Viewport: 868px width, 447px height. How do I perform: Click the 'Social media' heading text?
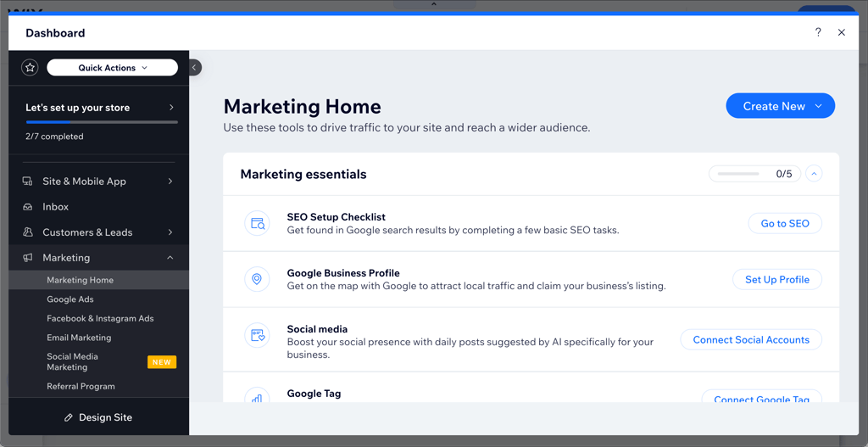pyautogui.click(x=317, y=329)
